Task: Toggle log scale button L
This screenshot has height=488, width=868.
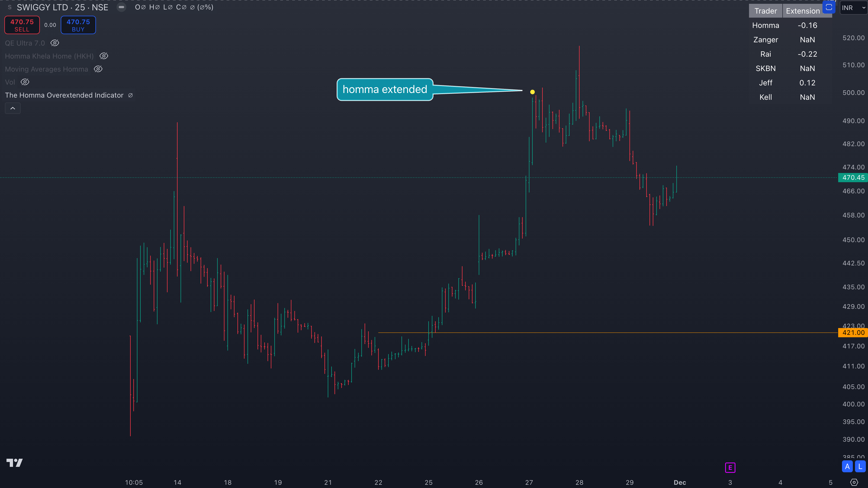Action: tap(860, 467)
